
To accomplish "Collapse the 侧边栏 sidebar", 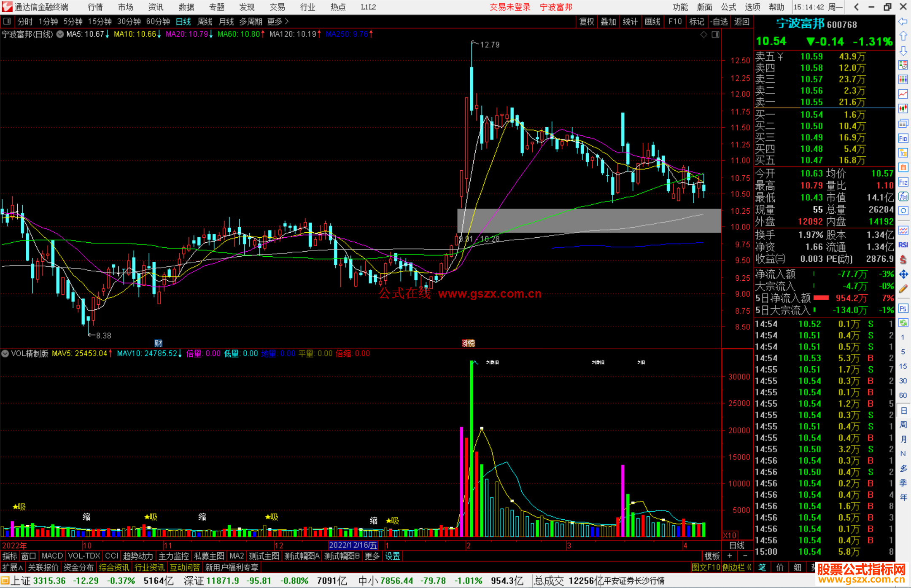I will [x=737, y=567].
